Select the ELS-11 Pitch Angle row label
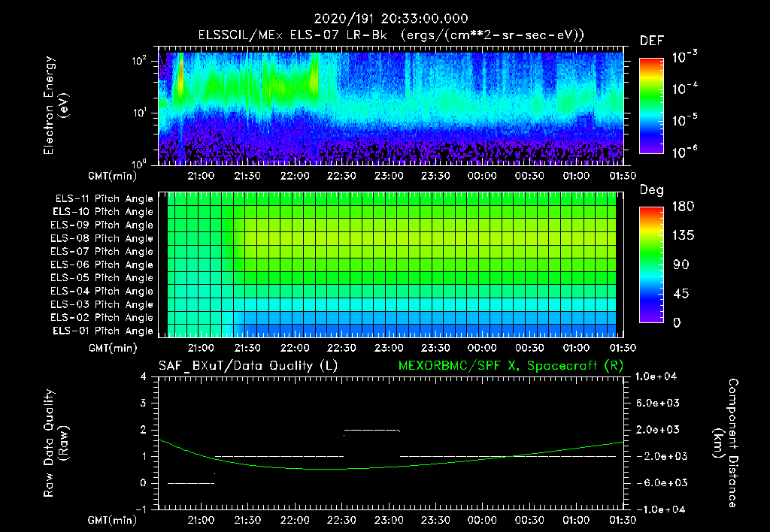 (x=104, y=199)
